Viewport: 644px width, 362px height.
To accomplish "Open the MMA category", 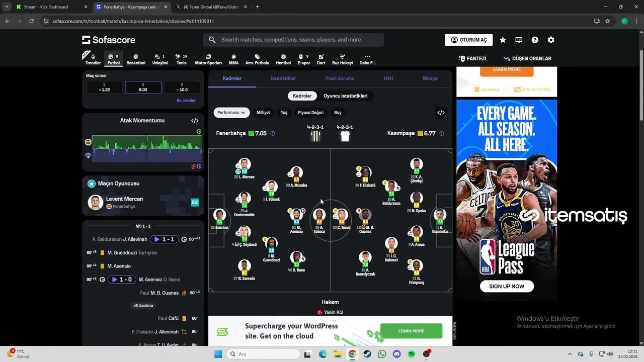I will point(233,59).
